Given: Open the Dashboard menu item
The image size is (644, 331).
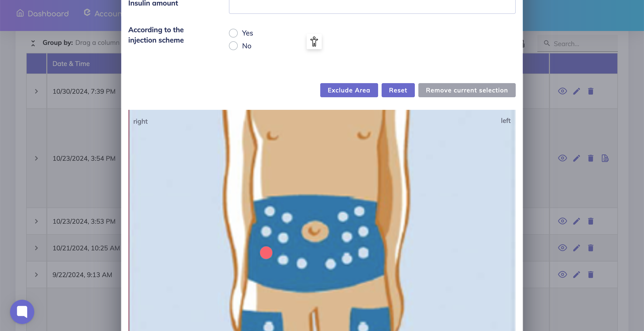Looking at the screenshot, I should tap(43, 13).
